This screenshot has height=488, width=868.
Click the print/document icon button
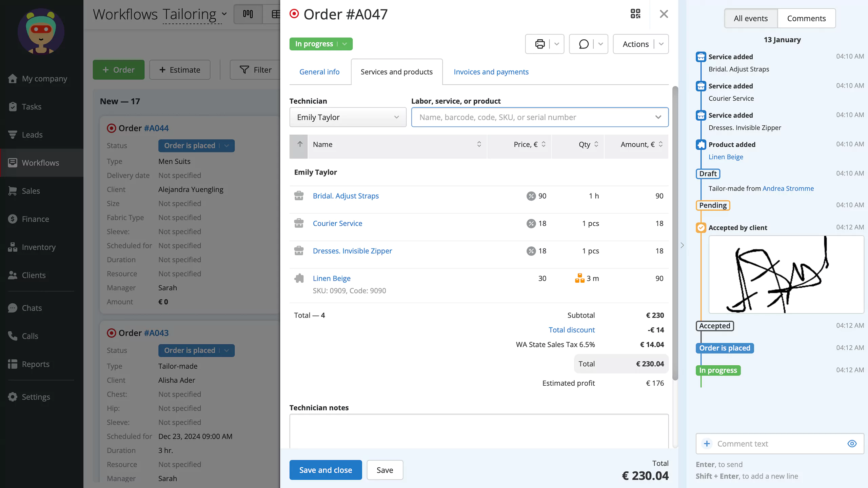pyautogui.click(x=539, y=43)
